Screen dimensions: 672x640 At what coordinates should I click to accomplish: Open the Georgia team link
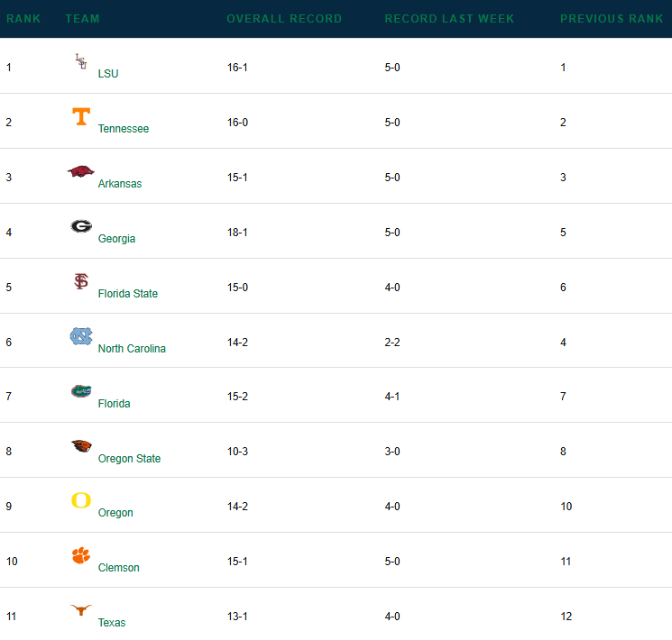[116, 239]
